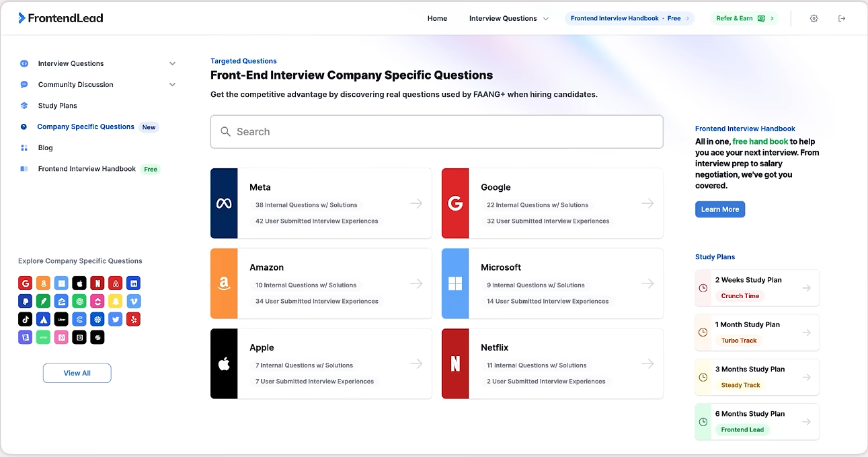The height and width of the screenshot is (457, 868).
Task: Select the ClickUp company icon
Action: coord(97,302)
